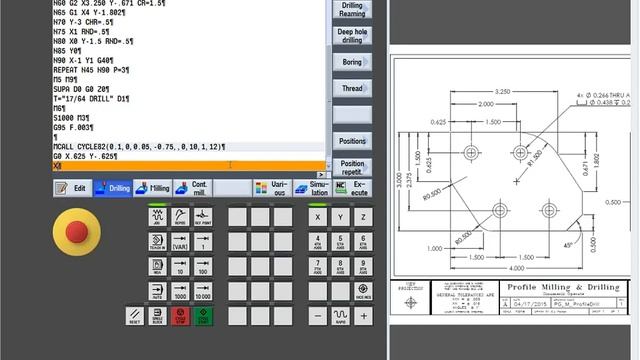This screenshot has height=360, width=640.
Task: Open the Edit softkey
Action: coord(73,188)
